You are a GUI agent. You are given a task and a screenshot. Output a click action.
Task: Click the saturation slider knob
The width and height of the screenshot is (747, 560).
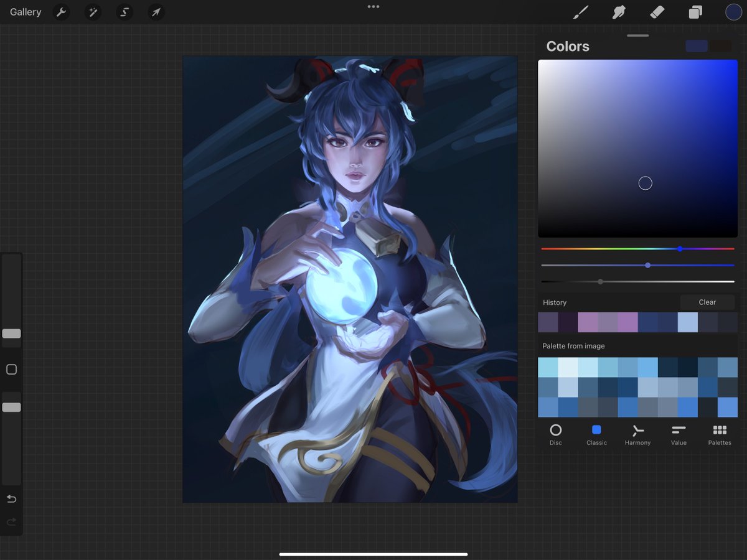(648, 265)
